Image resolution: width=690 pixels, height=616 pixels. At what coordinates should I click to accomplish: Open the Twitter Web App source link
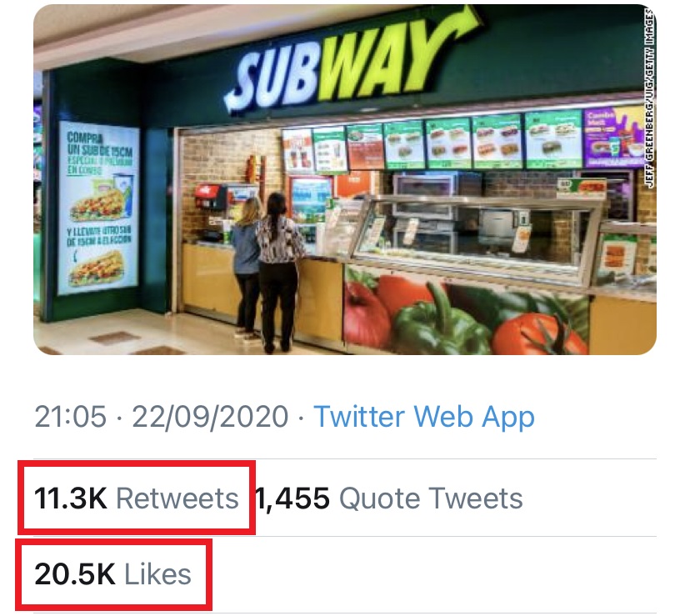[423, 416]
